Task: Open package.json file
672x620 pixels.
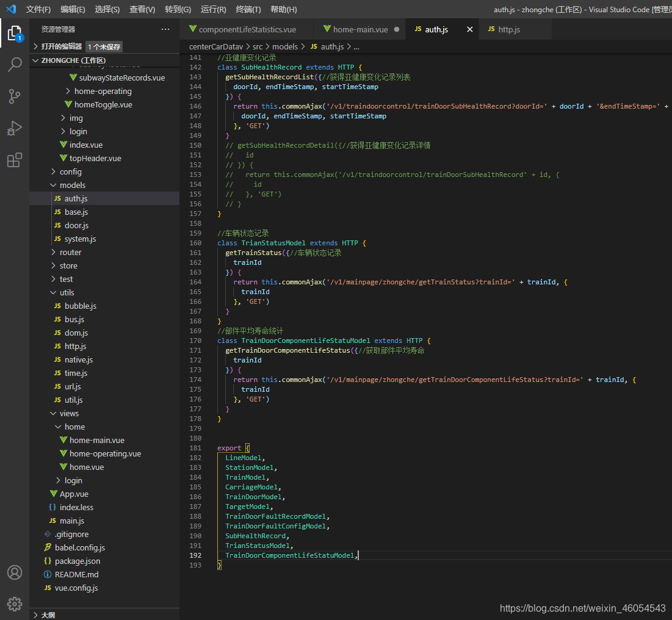Action: [77, 561]
